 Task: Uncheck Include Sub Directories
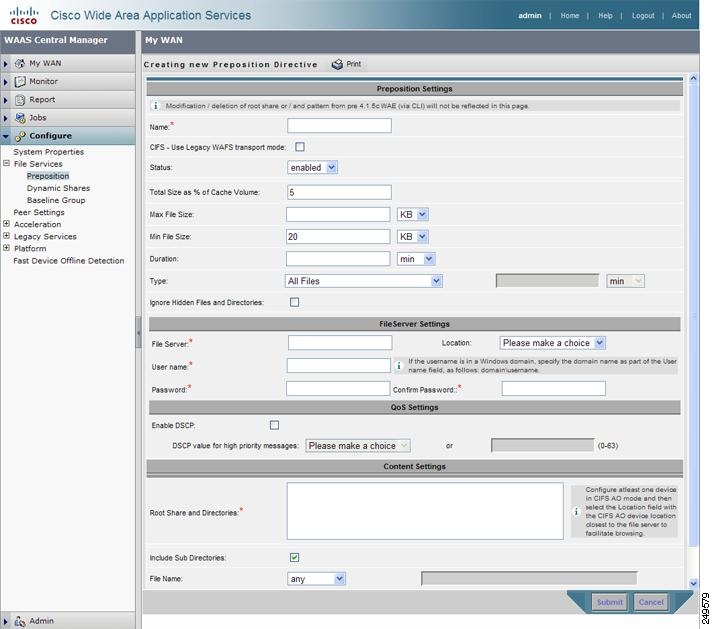[294, 557]
